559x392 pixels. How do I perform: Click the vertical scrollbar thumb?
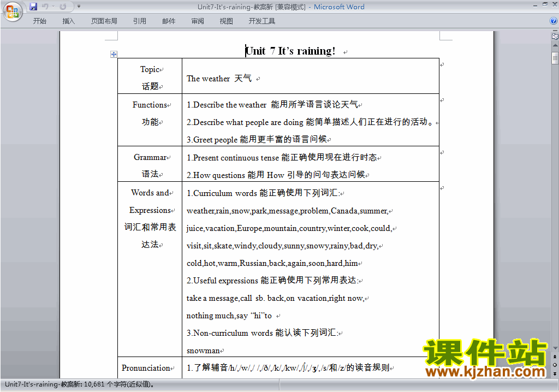[x=555, y=58]
